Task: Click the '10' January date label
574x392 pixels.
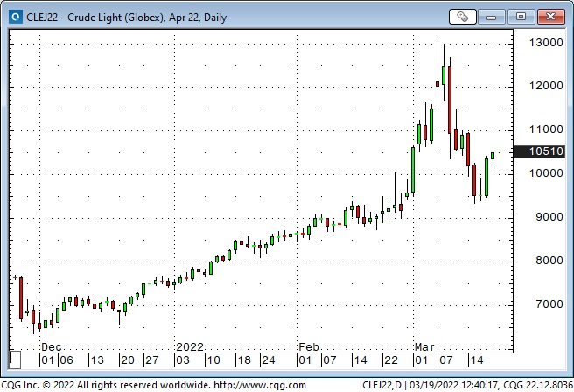Action: (213, 360)
